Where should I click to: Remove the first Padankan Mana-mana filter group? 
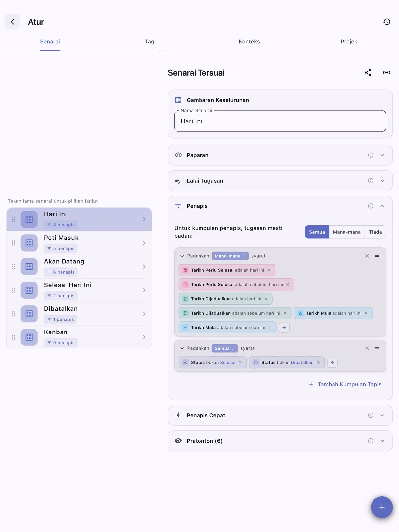pos(367,256)
